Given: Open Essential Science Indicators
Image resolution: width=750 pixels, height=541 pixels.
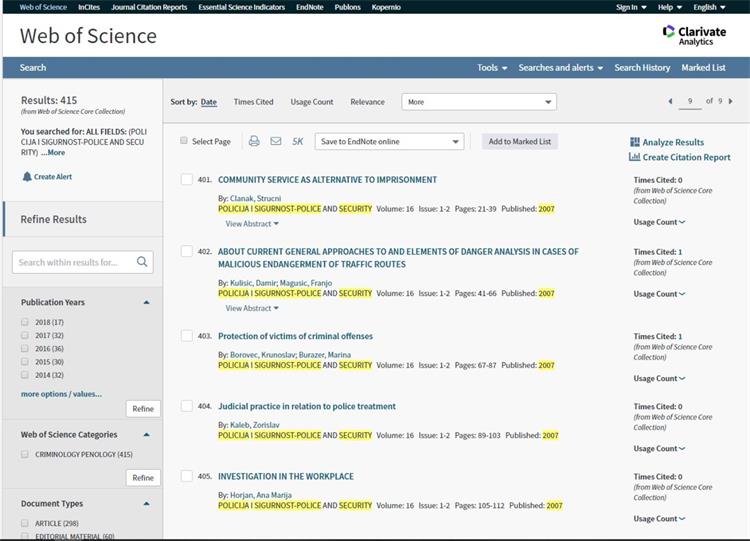Looking at the screenshot, I should click(x=242, y=7).
